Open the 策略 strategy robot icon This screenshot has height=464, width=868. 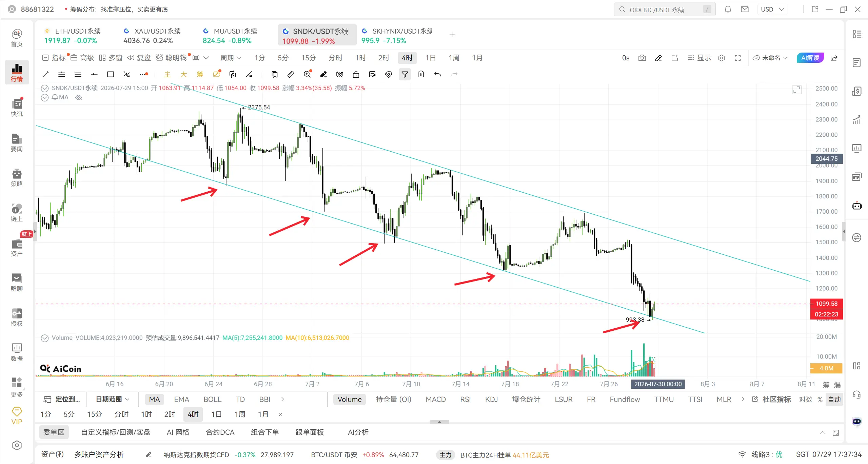(17, 178)
